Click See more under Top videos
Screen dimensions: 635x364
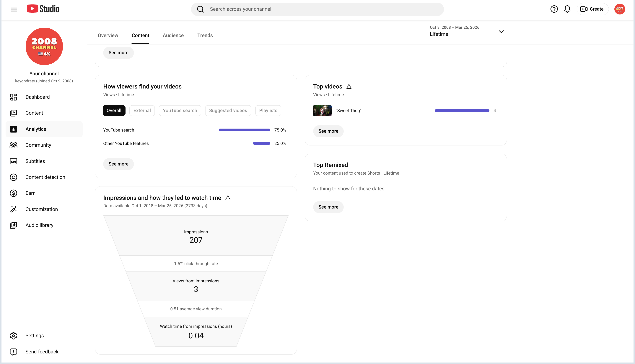[x=328, y=131]
